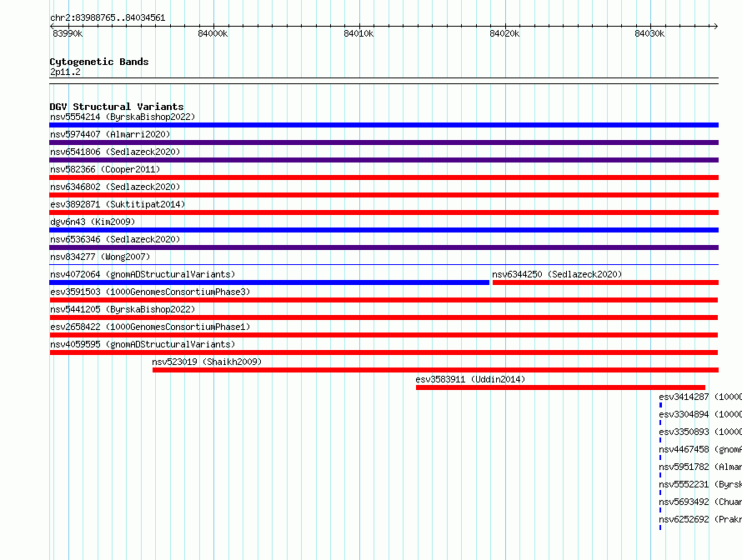Open nsv6346802 (Sedlazeck2020) label
Screen dimensions: 742x560
click(115, 187)
